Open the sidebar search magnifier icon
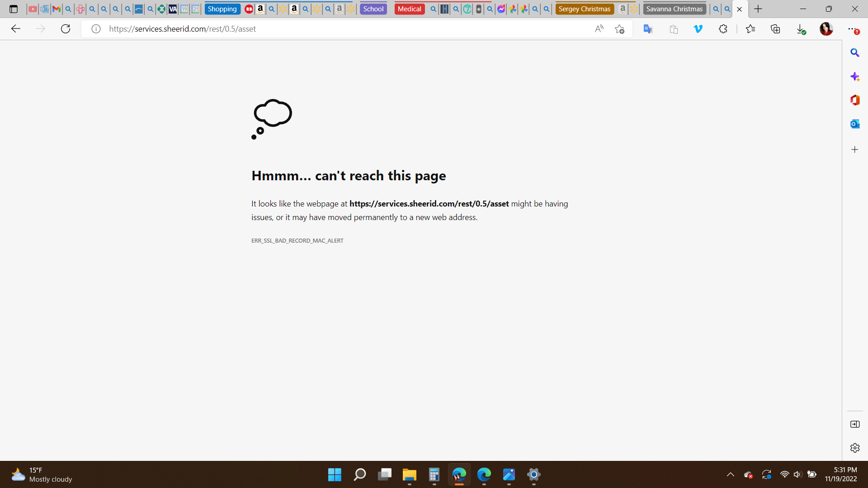 pyautogui.click(x=854, y=53)
